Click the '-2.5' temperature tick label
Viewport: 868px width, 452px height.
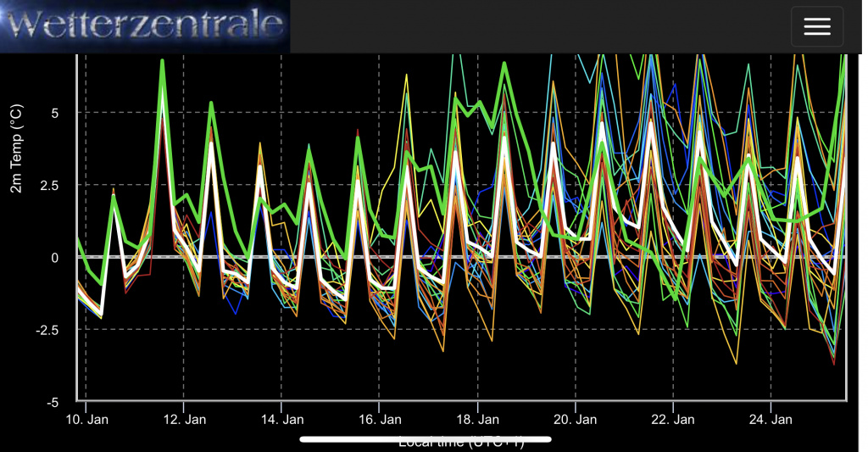coord(49,330)
